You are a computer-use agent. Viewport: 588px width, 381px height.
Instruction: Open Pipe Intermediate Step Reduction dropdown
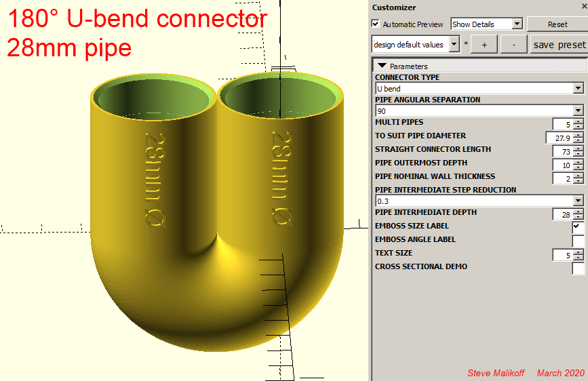tap(479, 201)
